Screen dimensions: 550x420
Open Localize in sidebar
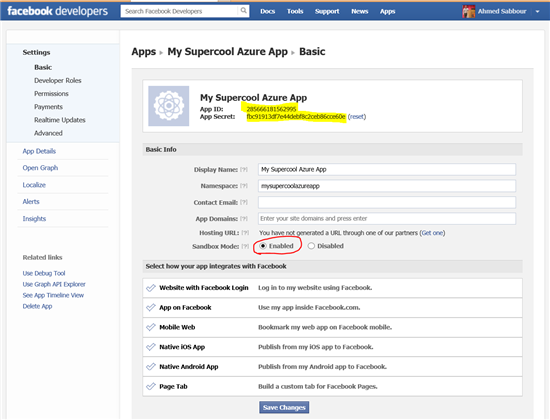pos(34,185)
